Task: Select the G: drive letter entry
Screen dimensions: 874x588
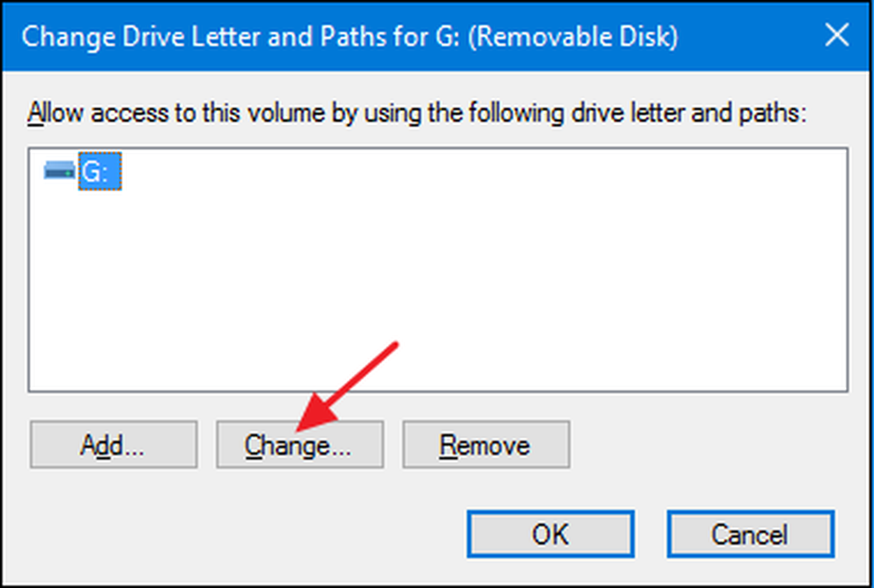Action: tap(100, 171)
